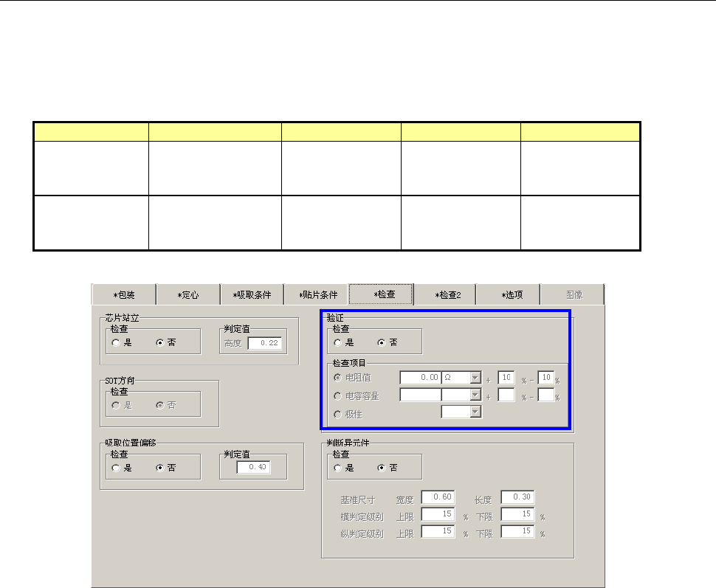Viewport: 716px width, 588px height.
Task: Click the 电容容量 value field
Action: click(420, 395)
